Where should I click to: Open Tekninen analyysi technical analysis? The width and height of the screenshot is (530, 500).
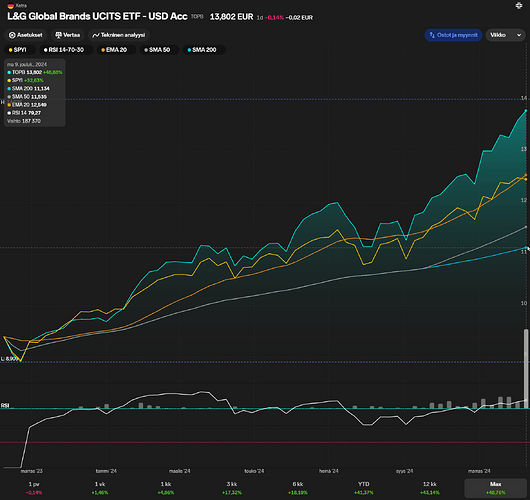(119, 35)
